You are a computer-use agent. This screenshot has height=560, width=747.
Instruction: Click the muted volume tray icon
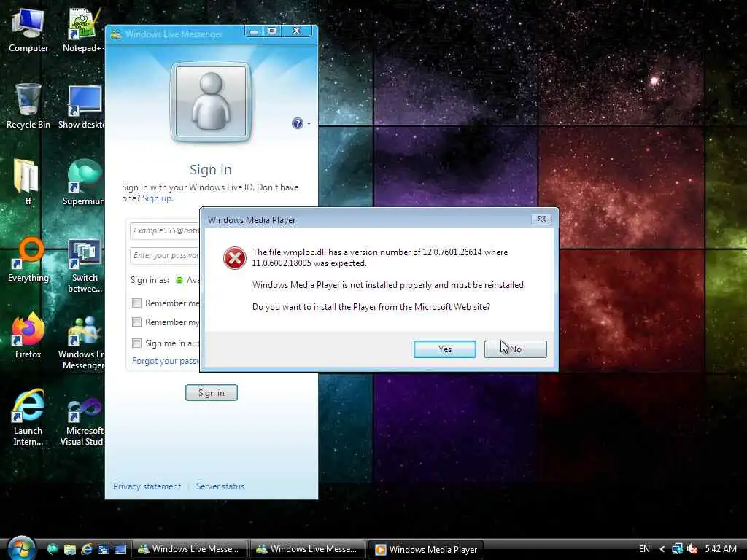pyautogui.click(x=692, y=549)
